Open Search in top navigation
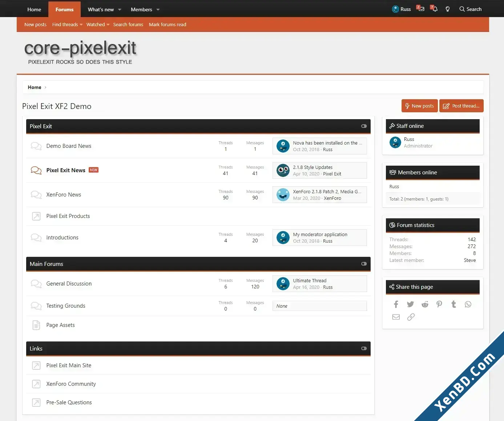 tap(470, 9)
